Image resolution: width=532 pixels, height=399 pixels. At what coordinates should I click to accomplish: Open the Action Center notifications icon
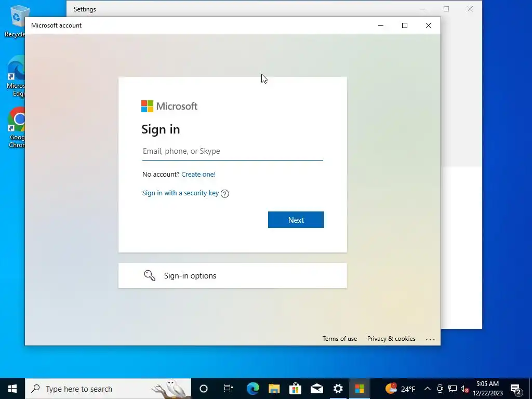516,389
